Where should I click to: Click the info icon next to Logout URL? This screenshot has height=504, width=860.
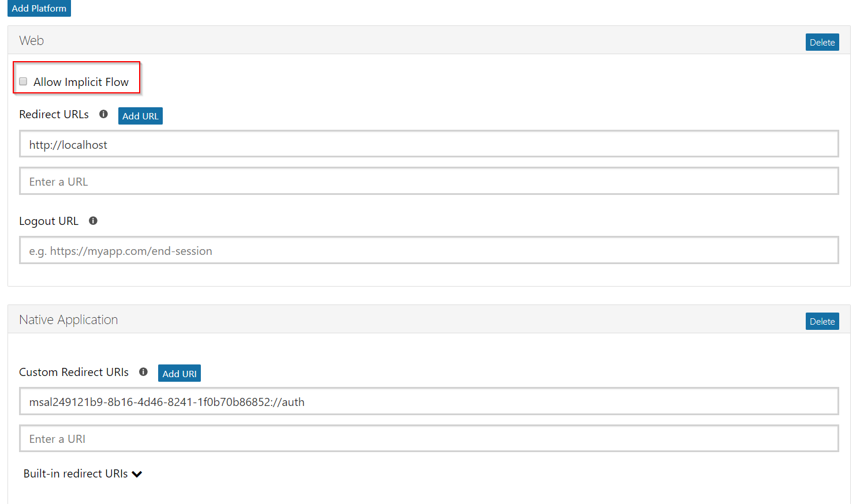tap(93, 221)
